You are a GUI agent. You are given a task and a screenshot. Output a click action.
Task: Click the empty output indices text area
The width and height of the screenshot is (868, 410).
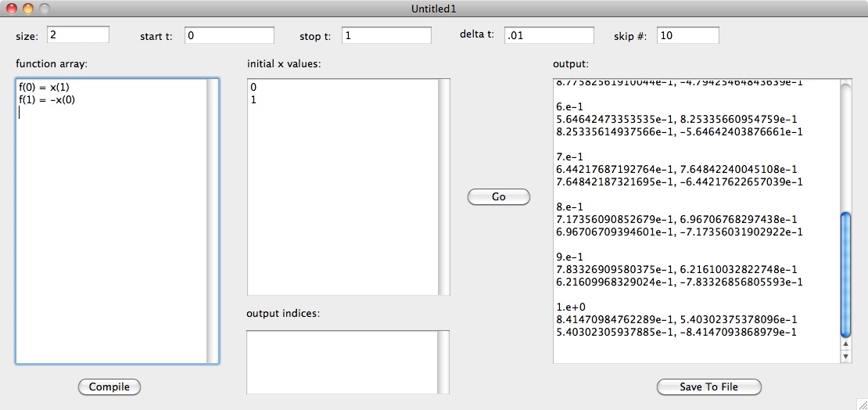click(342, 361)
